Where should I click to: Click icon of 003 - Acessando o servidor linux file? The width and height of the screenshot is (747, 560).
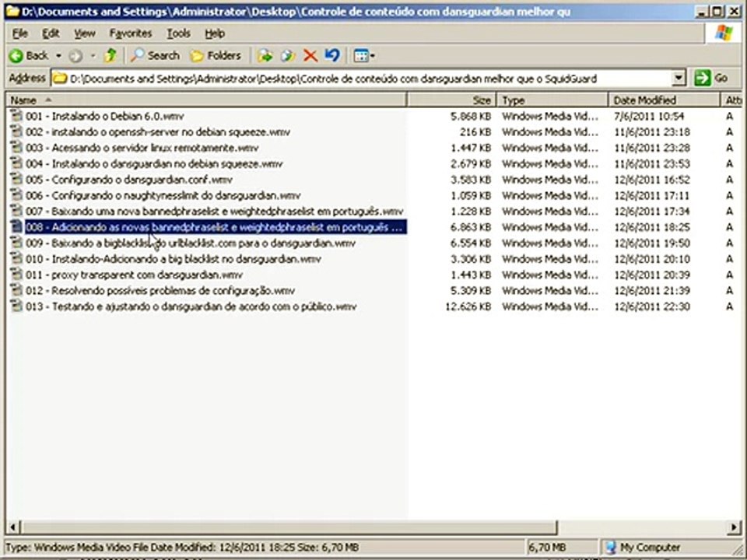pyautogui.click(x=16, y=148)
